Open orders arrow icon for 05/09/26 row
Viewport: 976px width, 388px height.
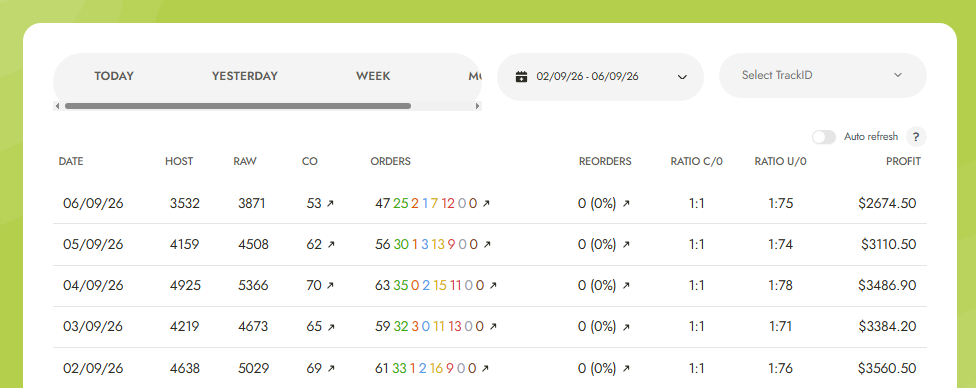pyautogui.click(x=487, y=245)
